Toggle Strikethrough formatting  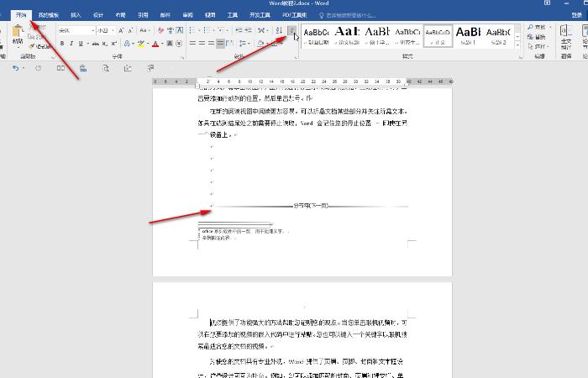point(96,44)
